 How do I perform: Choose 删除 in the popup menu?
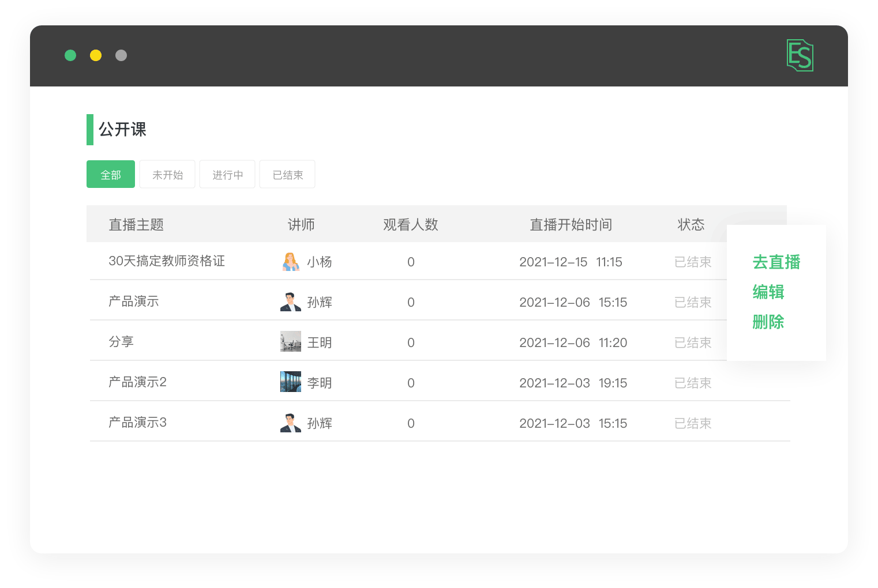tap(768, 322)
